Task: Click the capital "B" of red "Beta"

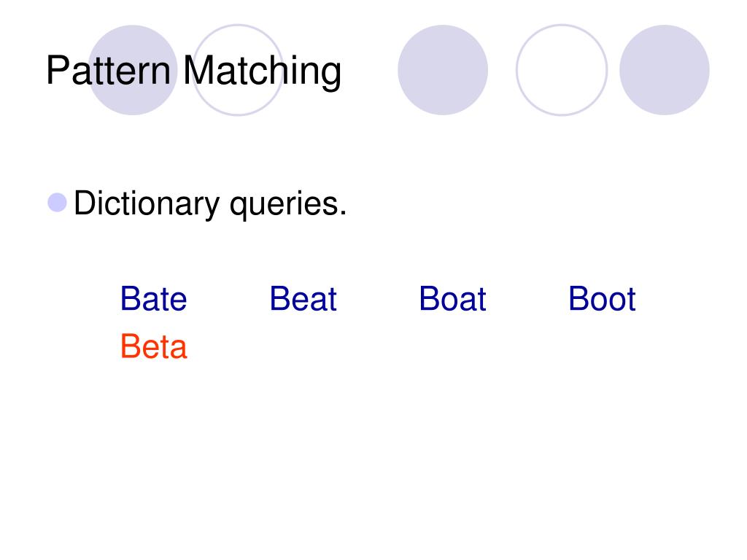Action: (x=131, y=346)
